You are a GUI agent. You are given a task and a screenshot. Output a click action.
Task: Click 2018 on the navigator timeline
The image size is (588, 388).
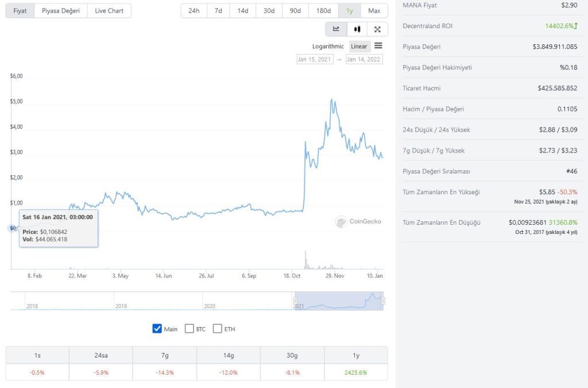[x=32, y=306]
